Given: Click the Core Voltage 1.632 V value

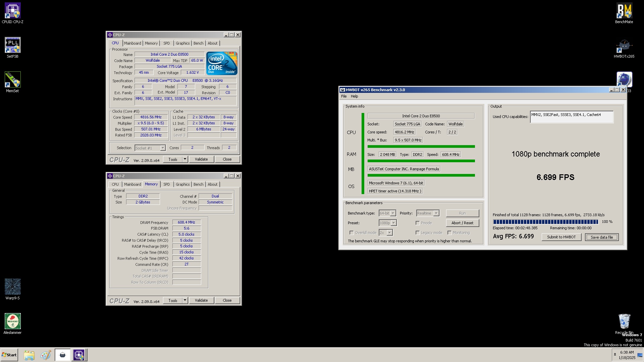Looking at the screenshot, I should pyautogui.click(x=193, y=72).
